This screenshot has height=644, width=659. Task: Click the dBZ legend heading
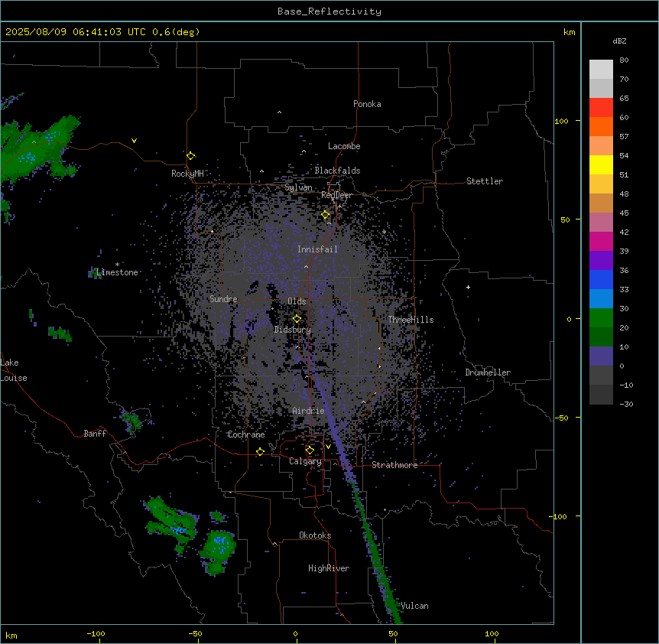point(619,41)
